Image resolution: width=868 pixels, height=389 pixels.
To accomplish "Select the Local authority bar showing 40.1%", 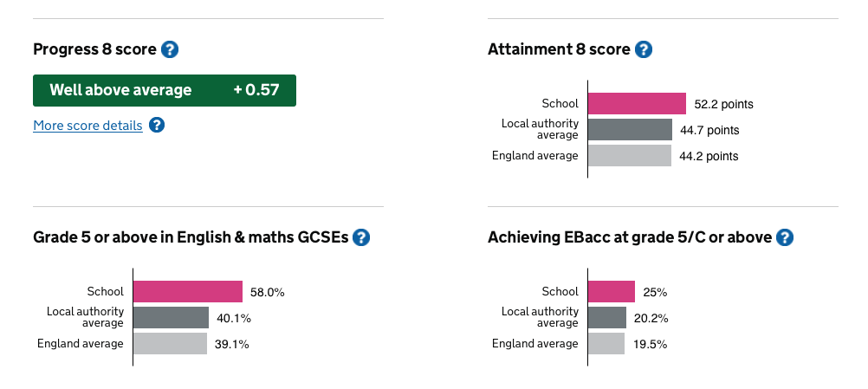I will tap(171, 318).
